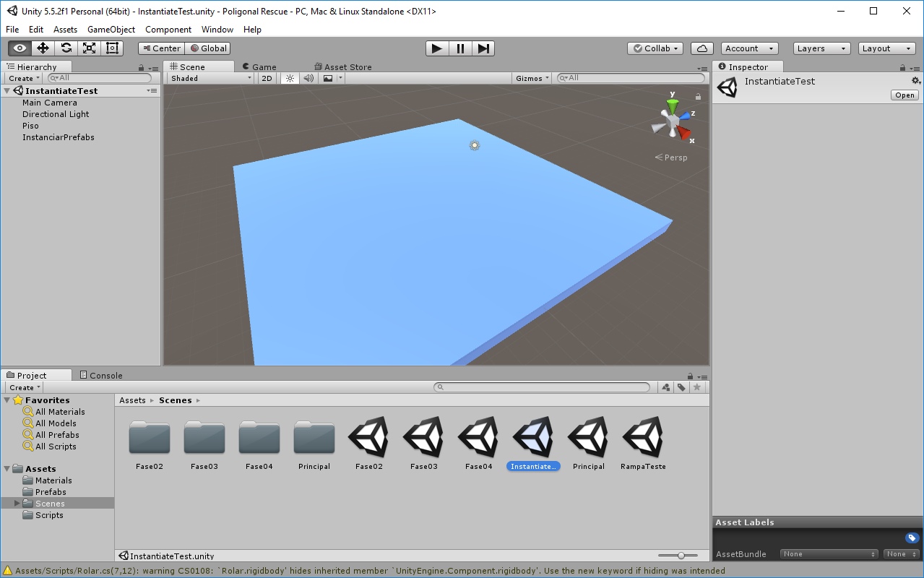Toggle scene audio
The image size is (924, 578).
pos(308,78)
